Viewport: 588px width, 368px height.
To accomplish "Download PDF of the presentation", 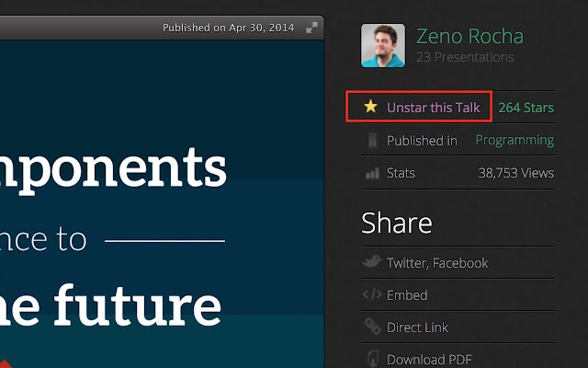I will click(x=427, y=360).
